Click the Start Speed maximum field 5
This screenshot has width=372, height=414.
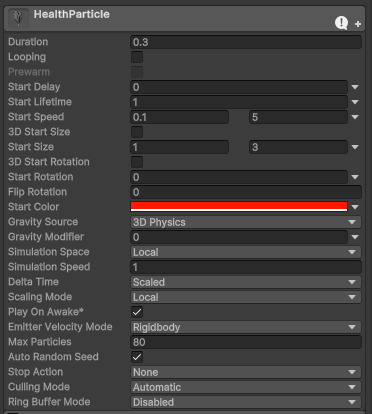click(298, 117)
